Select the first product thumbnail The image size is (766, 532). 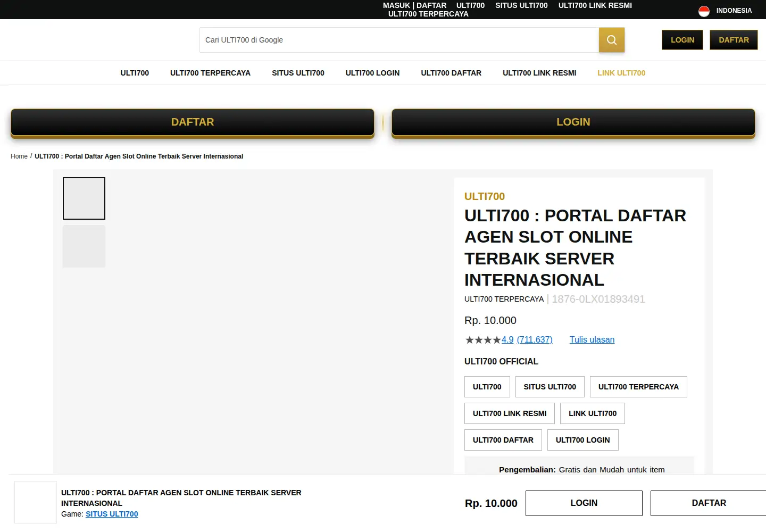coord(84,198)
